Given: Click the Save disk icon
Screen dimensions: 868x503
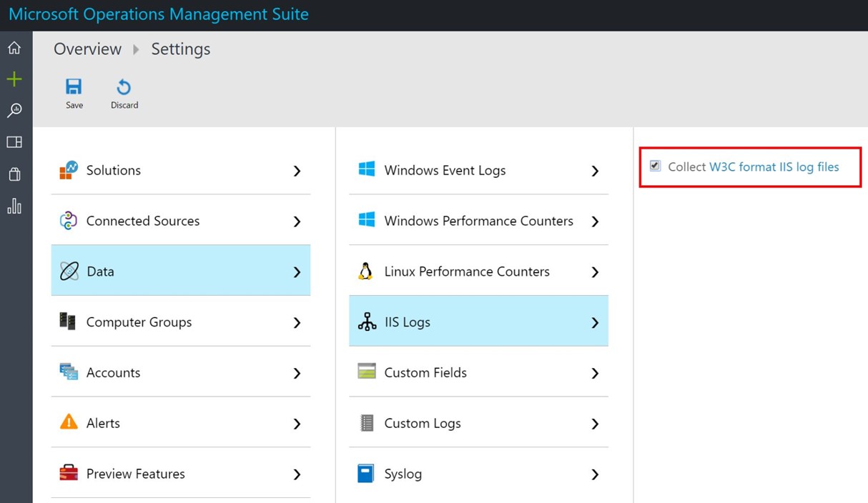Looking at the screenshot, I should pyautogui.click(x=74, y=87).
